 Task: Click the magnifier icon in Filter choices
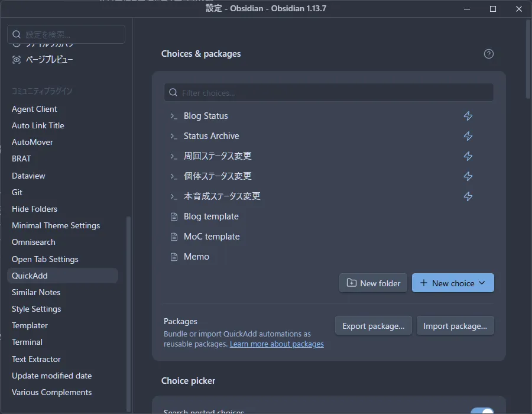coord(173,92)
